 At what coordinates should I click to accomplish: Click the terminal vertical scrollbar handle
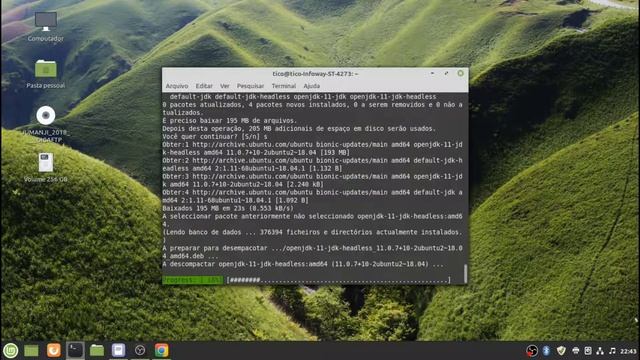[465, 273]
